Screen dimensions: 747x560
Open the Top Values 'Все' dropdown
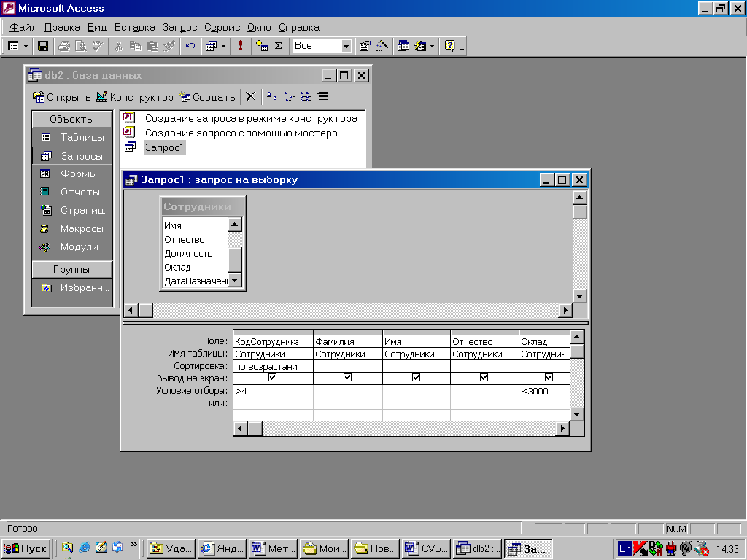tap(347, 46)
